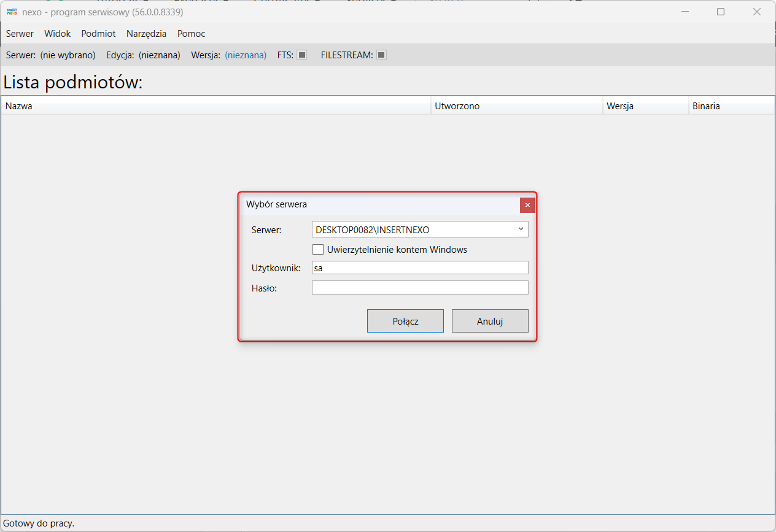This screenshot has height=532, width=776.
Task: Close the nexo program serwisowy main window
Action: coord(757,12)
